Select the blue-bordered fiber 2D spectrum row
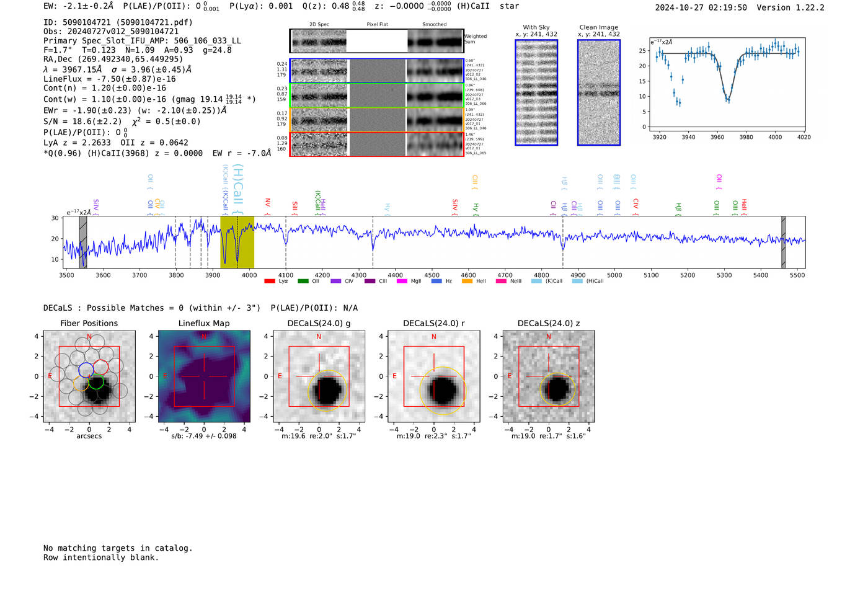 click(377, 71)
